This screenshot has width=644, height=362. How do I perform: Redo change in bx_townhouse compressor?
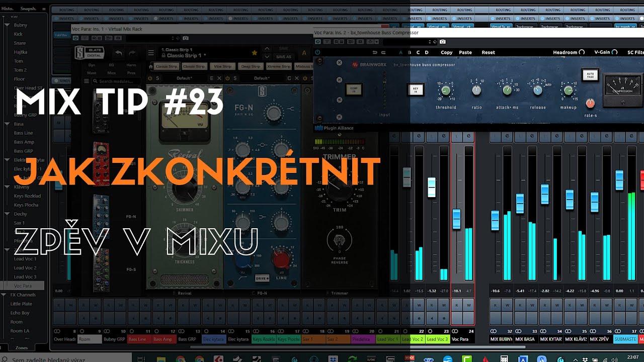tap(383, 52)
